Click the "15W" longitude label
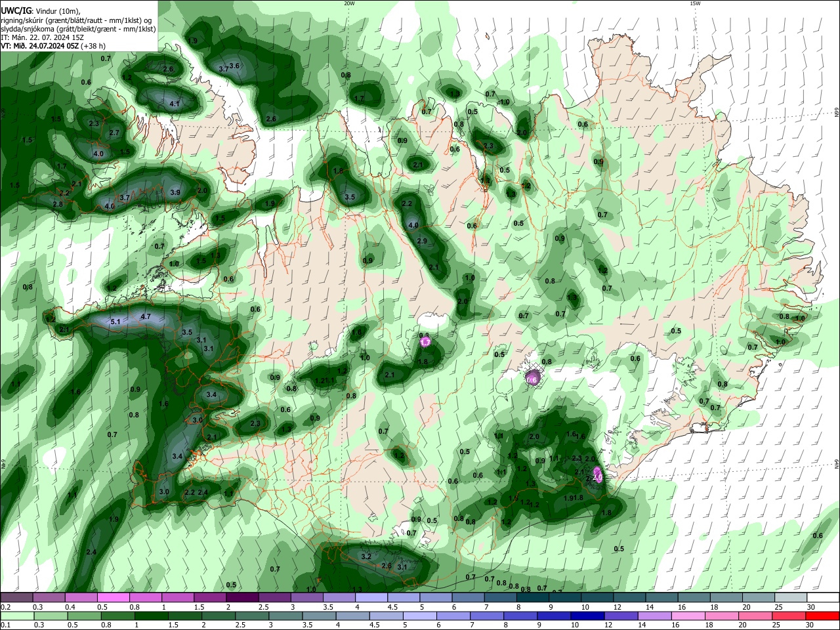The width and height of the screenshot is (840, 630). (695, 3)
